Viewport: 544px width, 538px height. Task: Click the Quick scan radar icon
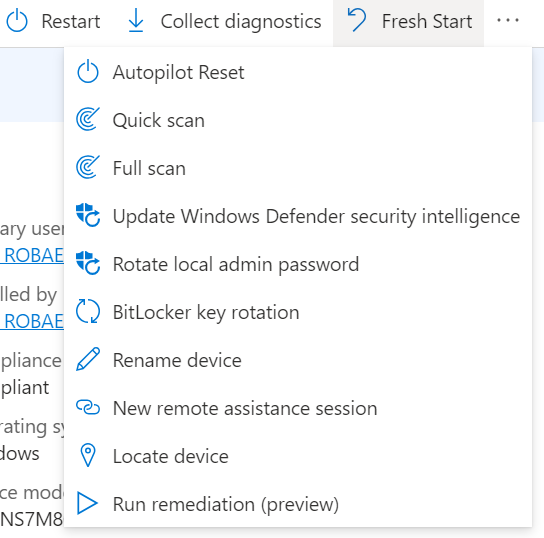88,119
